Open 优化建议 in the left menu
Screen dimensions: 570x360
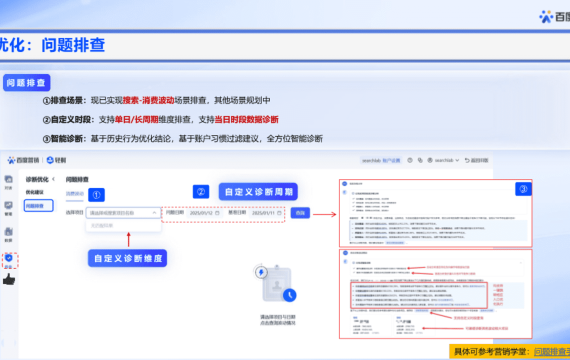click(35, 192)
